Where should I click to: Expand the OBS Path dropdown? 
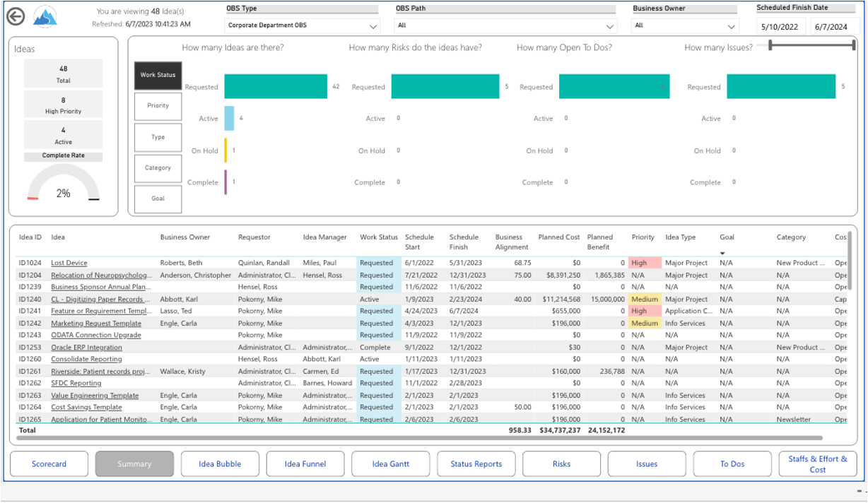coord(506,26)
